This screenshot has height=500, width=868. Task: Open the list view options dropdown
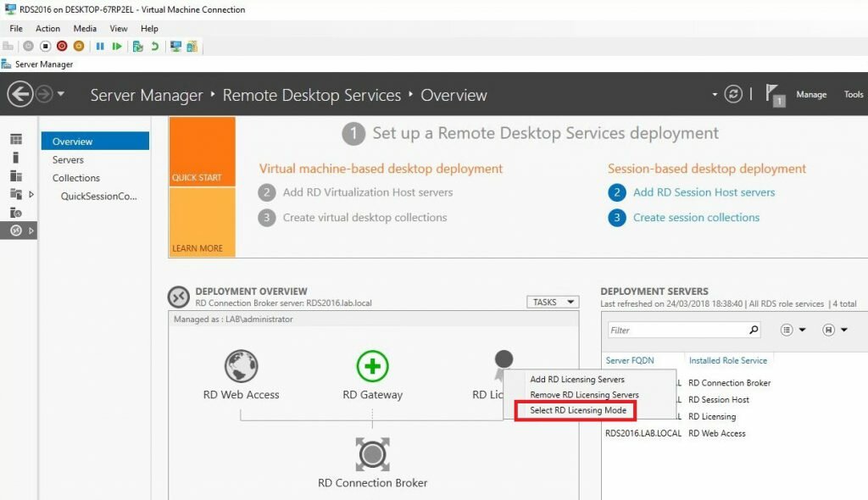click(793, 330)
